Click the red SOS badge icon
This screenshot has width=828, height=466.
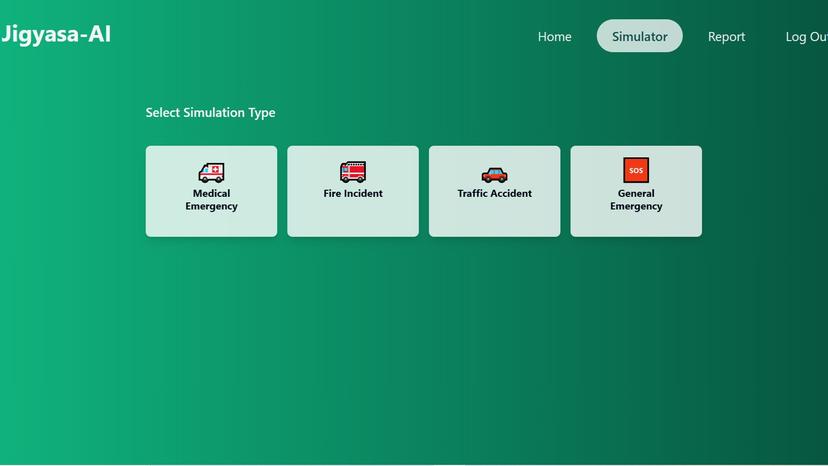coord(636,170)
